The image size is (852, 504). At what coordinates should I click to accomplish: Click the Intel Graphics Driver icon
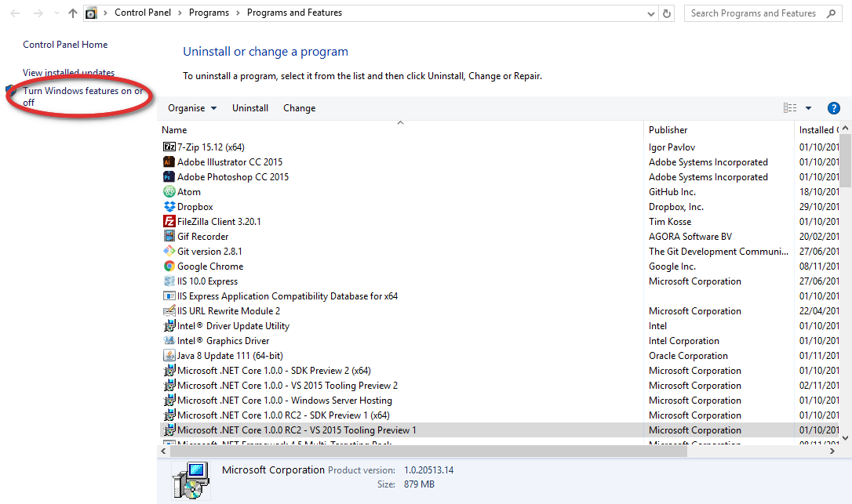pos(169,340)
